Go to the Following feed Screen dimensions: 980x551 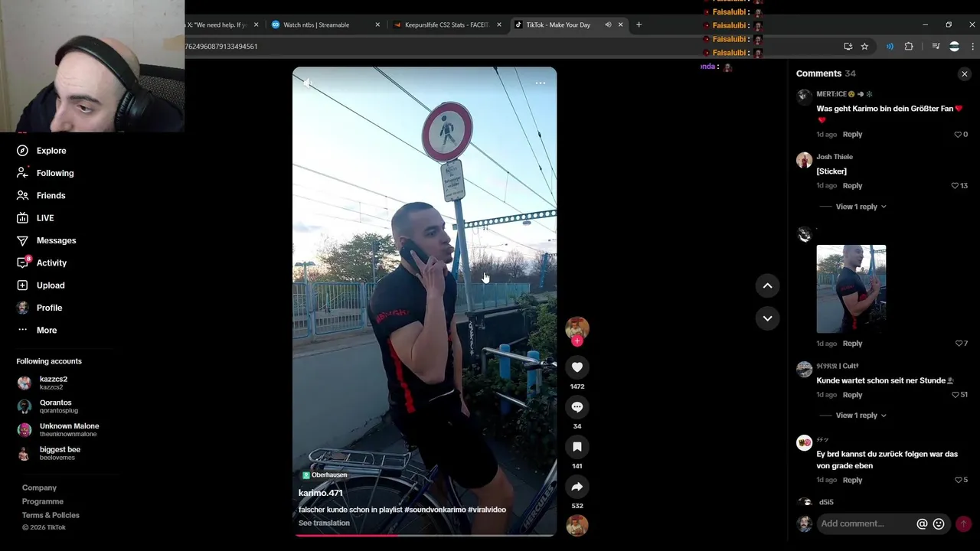[46, 173]
